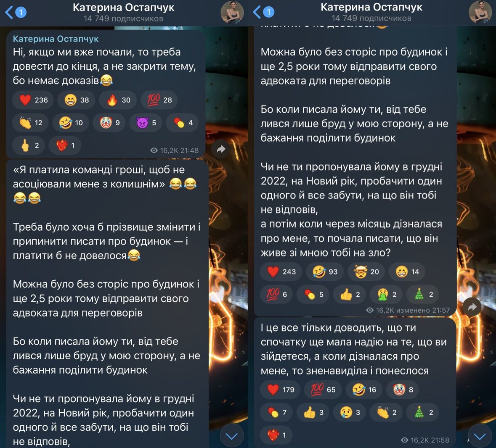Tap purple devil reaction showing 5
496x448 pixels.
click(x=146, y=123)
